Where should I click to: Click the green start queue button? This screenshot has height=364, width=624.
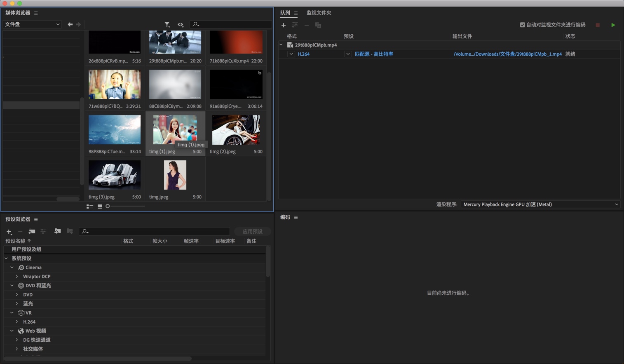(613, 25)
